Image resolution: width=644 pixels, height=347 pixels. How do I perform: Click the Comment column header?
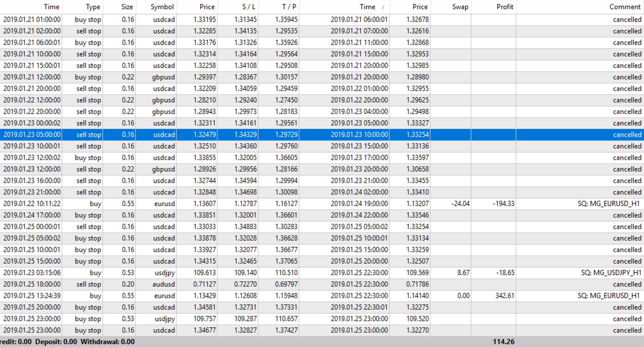625,7
